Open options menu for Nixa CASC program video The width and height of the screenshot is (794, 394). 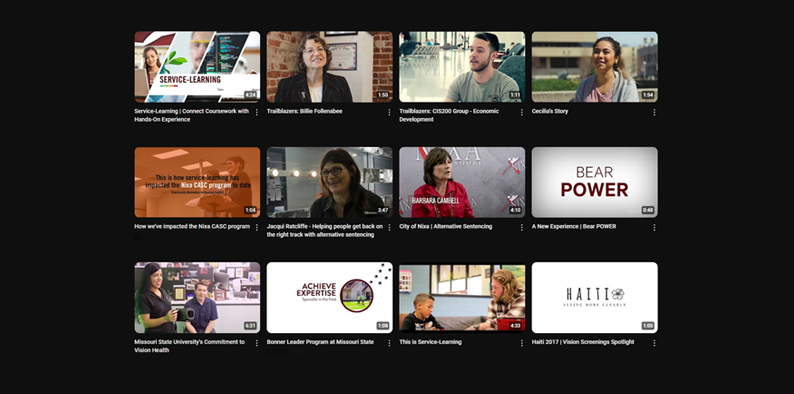257,227
